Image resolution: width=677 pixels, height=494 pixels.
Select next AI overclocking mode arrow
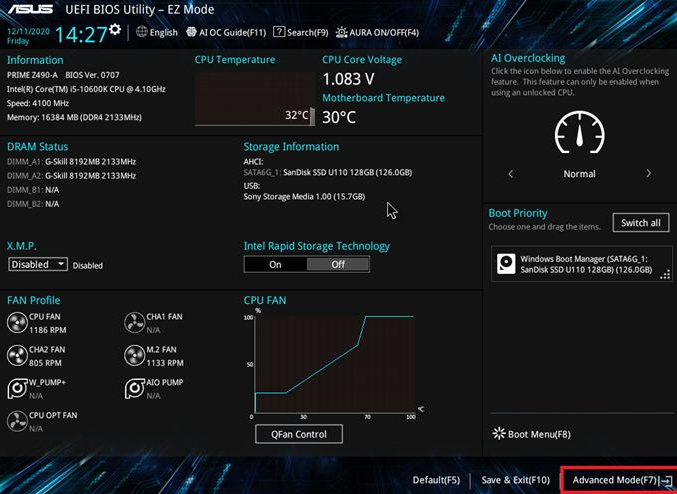[x=649, y=174]
